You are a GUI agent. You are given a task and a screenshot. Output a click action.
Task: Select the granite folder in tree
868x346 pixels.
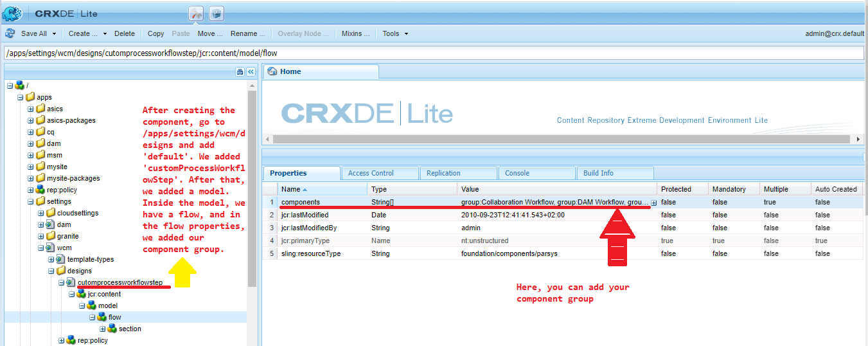click(x=68, y=236)
